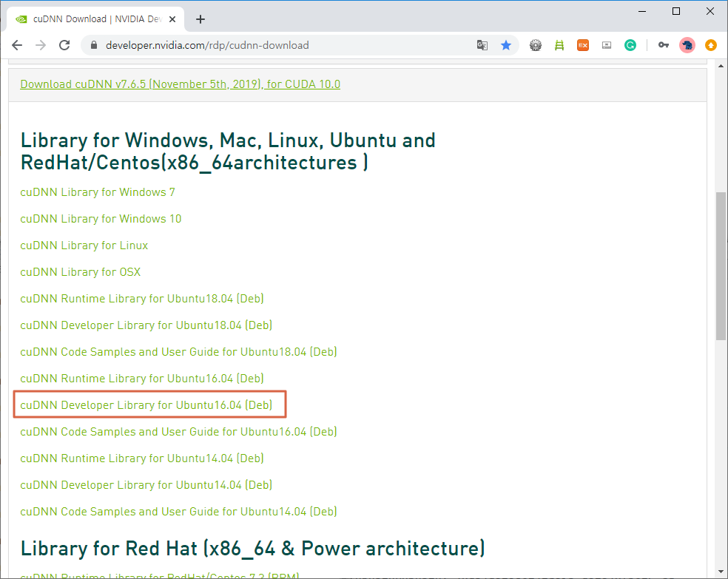
Task: Download cuDNN Library for Linux
Action: click(84, 246)
